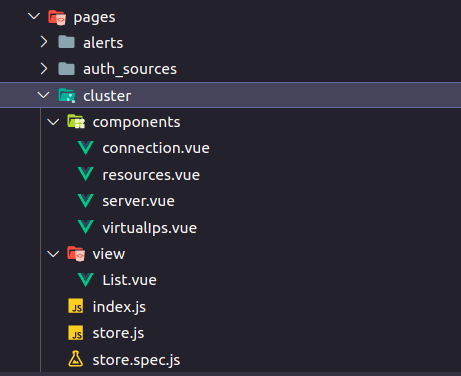The height and width of the screenshot is (376, 461).
Task: Open resources.vue file
Action: (151, 175)
